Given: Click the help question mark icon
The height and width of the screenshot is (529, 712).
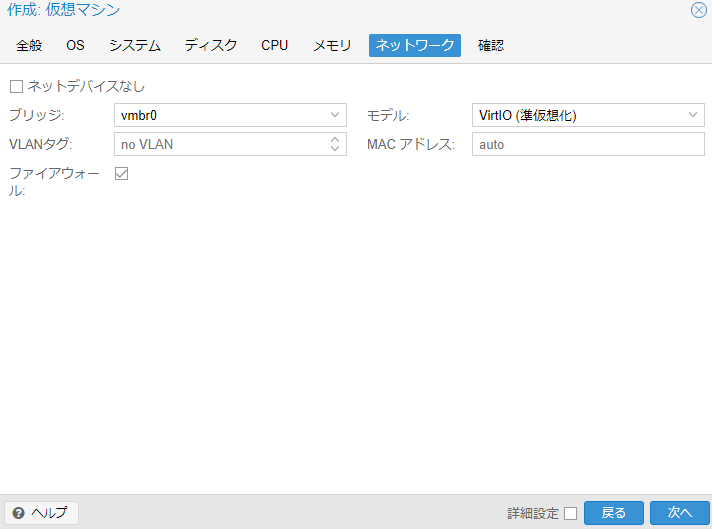Looking at the screenshot, I should point(19,513).
